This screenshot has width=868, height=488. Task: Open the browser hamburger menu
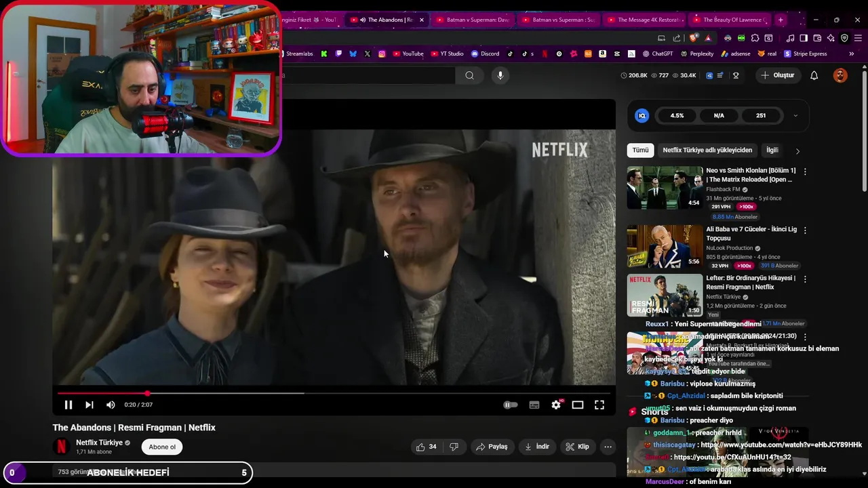coord(858,39)
